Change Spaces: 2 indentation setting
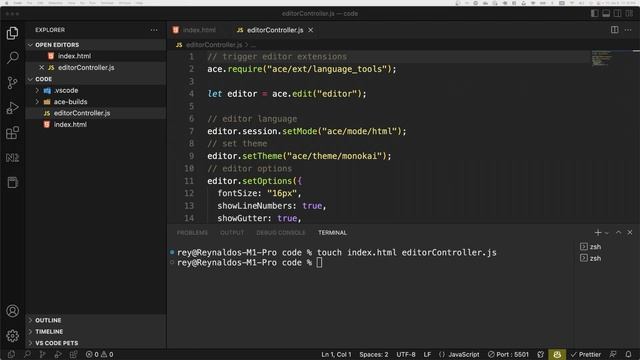 (373, 354)
